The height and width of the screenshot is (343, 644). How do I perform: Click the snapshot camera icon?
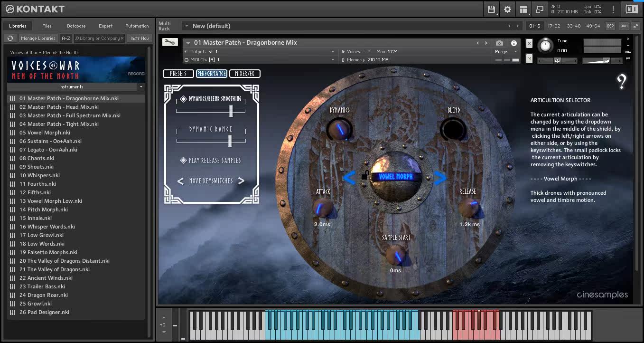(x=499, y=43)
